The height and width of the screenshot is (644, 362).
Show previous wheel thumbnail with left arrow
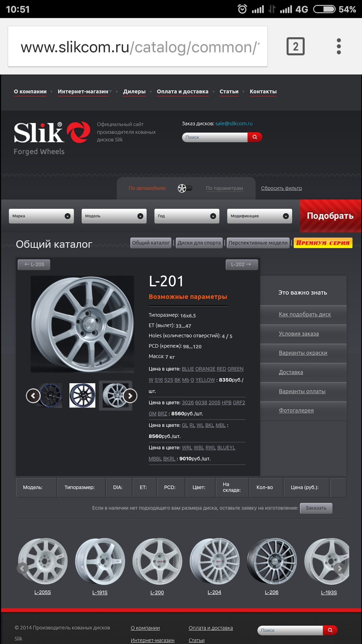pyautogui.click(x=33, y=396)
